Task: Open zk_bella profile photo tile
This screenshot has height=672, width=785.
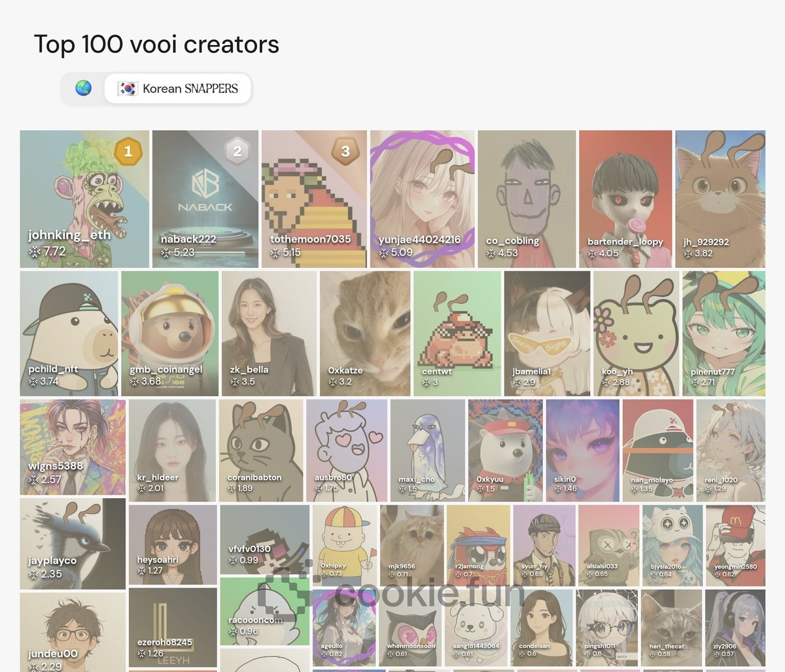Action: [x=269, y=333]
